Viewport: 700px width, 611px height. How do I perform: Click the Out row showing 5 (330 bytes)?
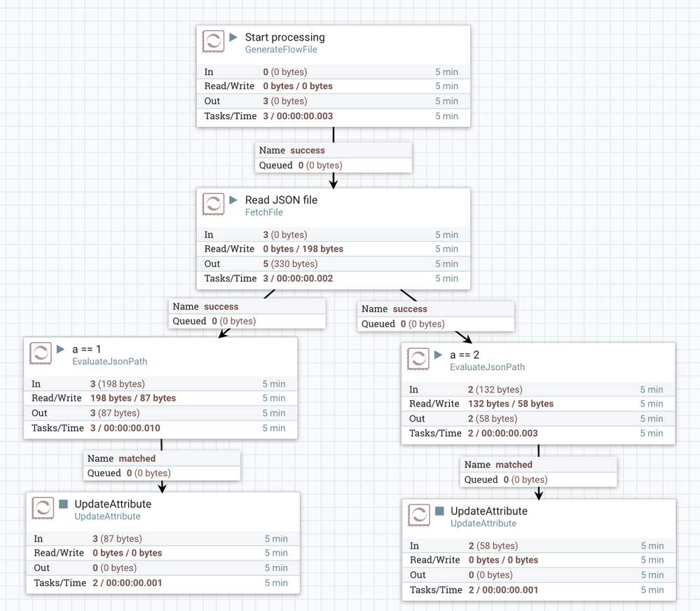pos(334,263)
